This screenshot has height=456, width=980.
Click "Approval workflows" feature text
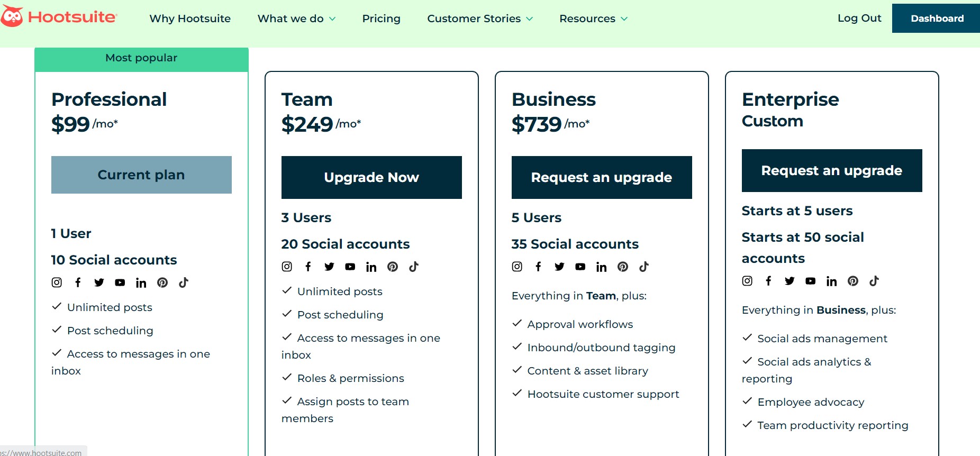tap(580, 324)
